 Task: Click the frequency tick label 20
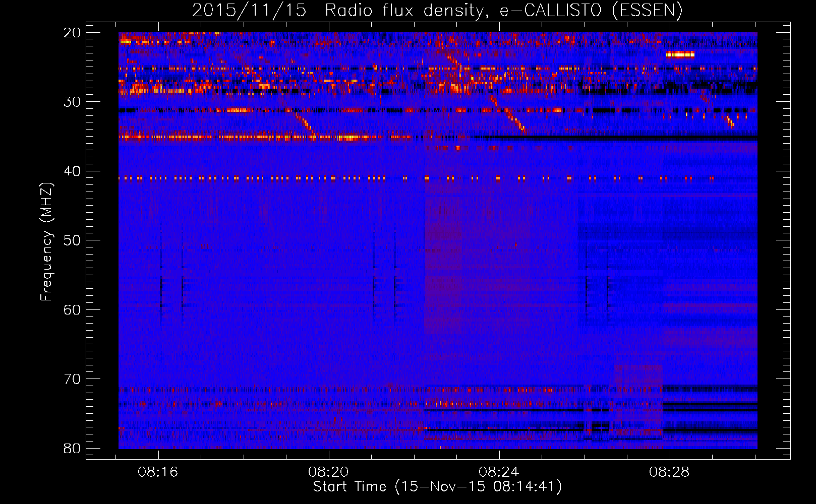pyautogui.click(x=73, y=33)
